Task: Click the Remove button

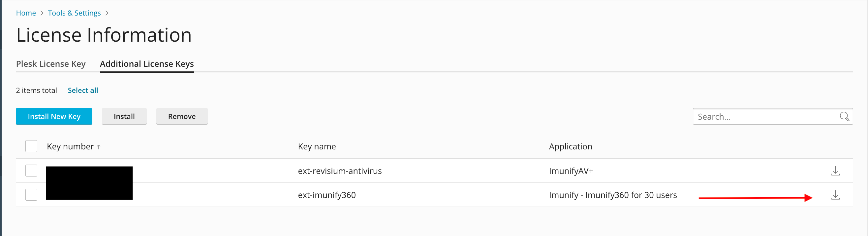Action: coord(182,116)
